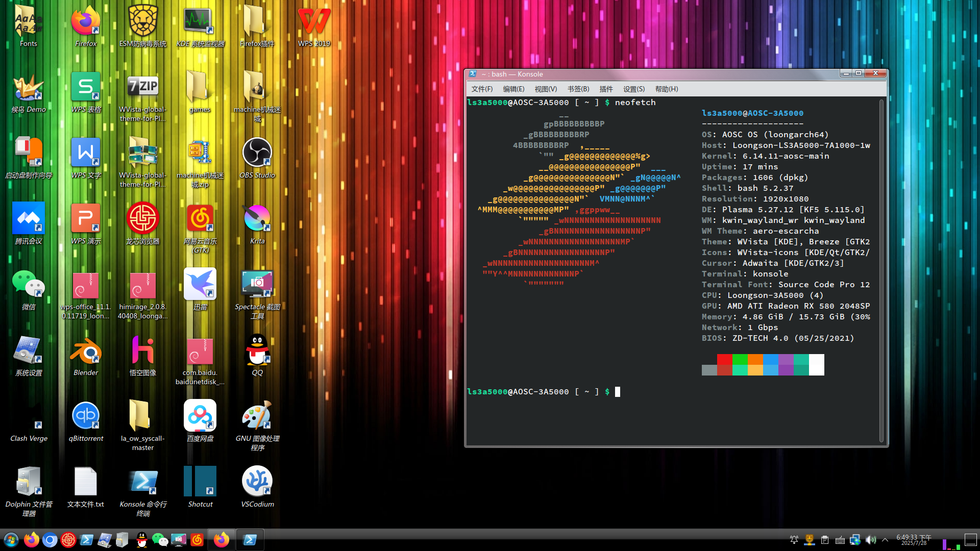Expand hidden system tray icons arrow
The image size is (980, 551).
pos(885,540)
